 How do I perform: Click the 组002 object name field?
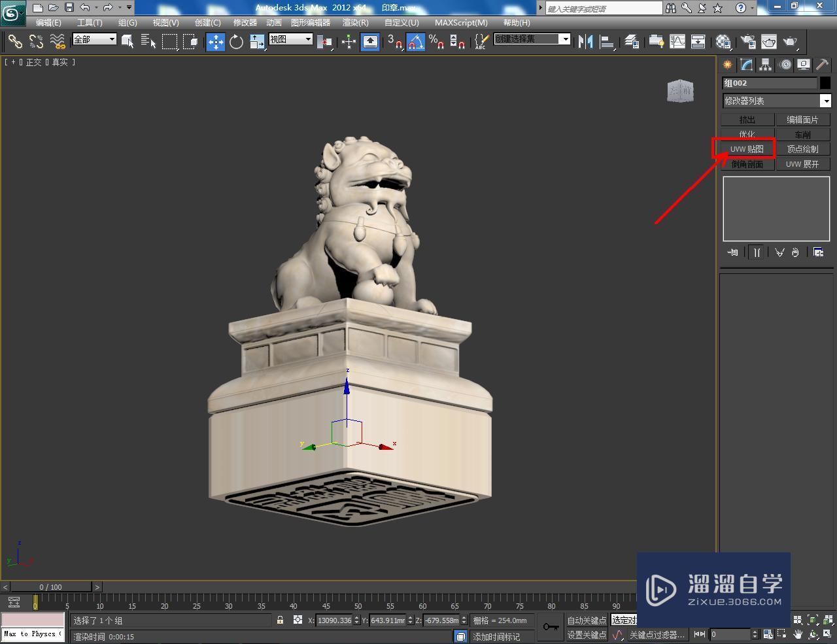pos(770,83)
